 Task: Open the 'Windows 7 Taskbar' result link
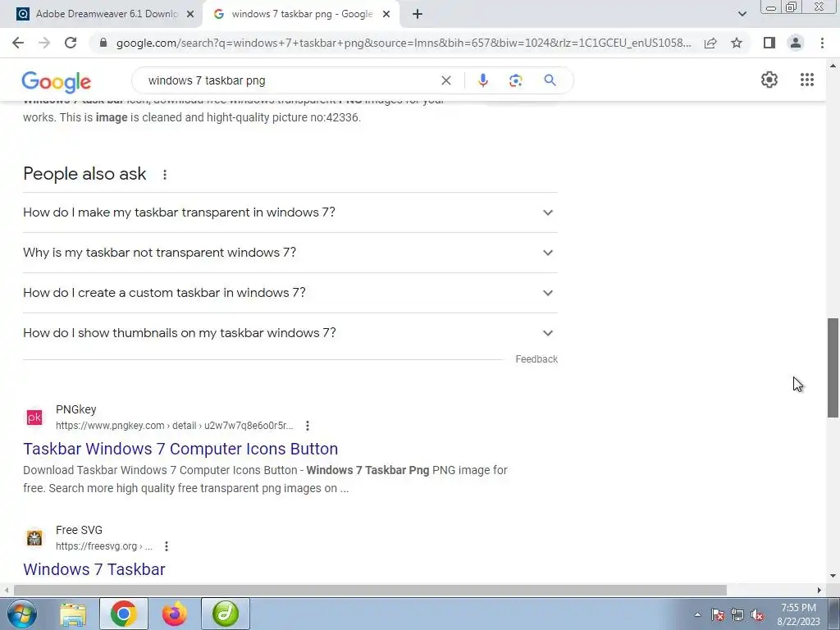94,569
